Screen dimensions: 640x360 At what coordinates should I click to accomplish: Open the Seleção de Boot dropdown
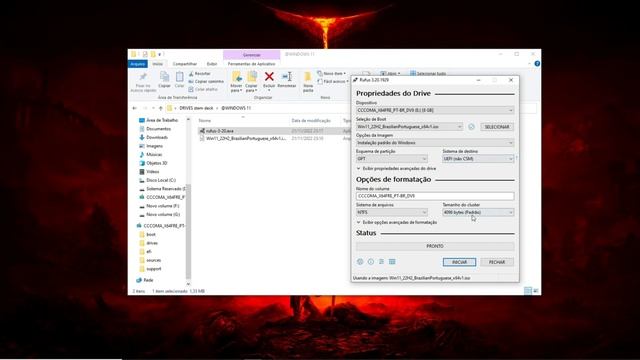(x=409, y=127)
